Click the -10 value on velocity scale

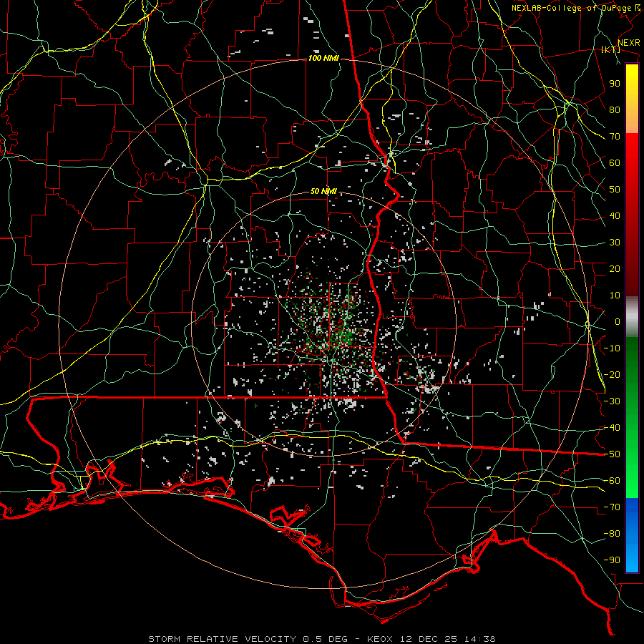612,348
